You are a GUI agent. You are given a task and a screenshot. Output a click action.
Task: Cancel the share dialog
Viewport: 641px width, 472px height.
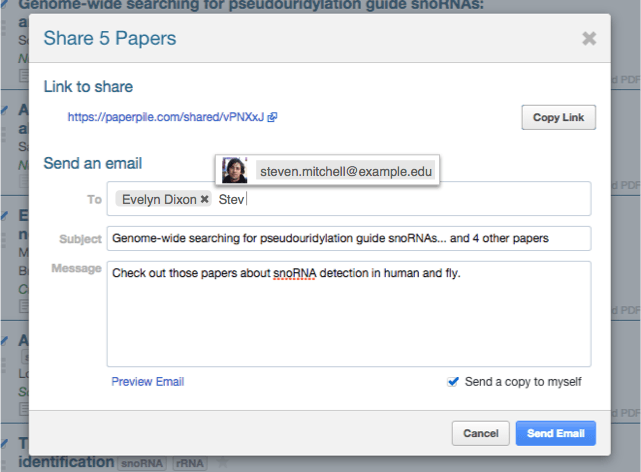pos(481,433)
